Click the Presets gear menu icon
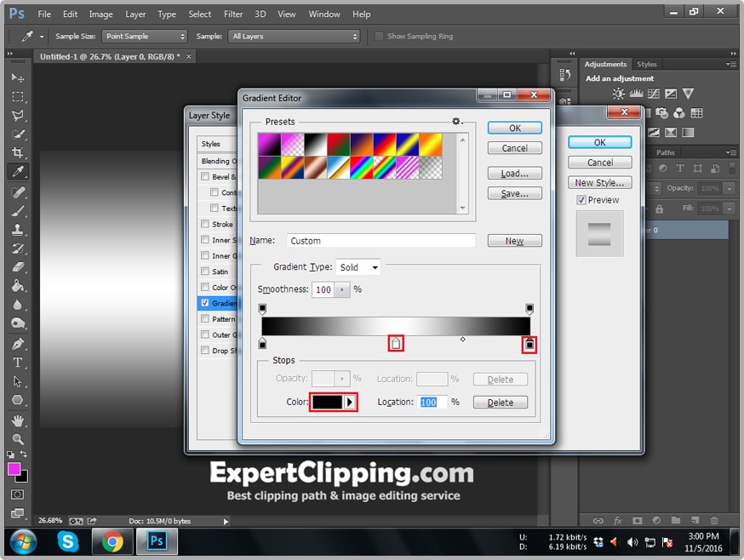Screen dimensions: 744x560 tap(457, 122)
